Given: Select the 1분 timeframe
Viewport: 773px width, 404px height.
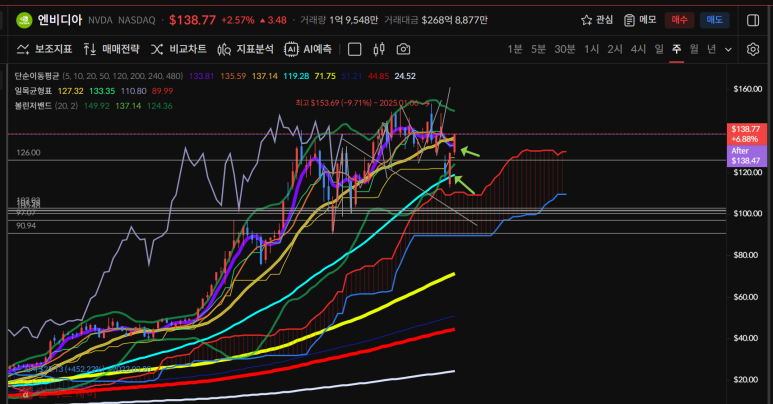Looking at the screenshot, I should pyautogui.click(x=515, y=49).
